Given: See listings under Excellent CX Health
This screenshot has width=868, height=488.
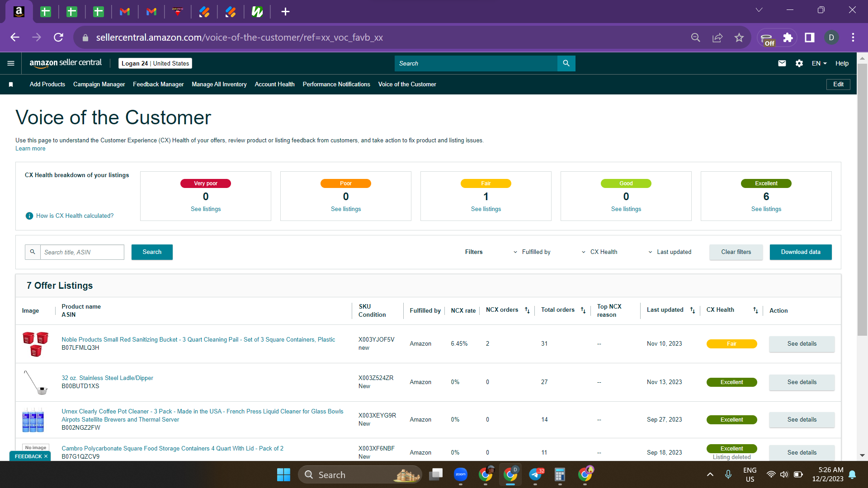Looking at the screenshot, I should [766, 209].
